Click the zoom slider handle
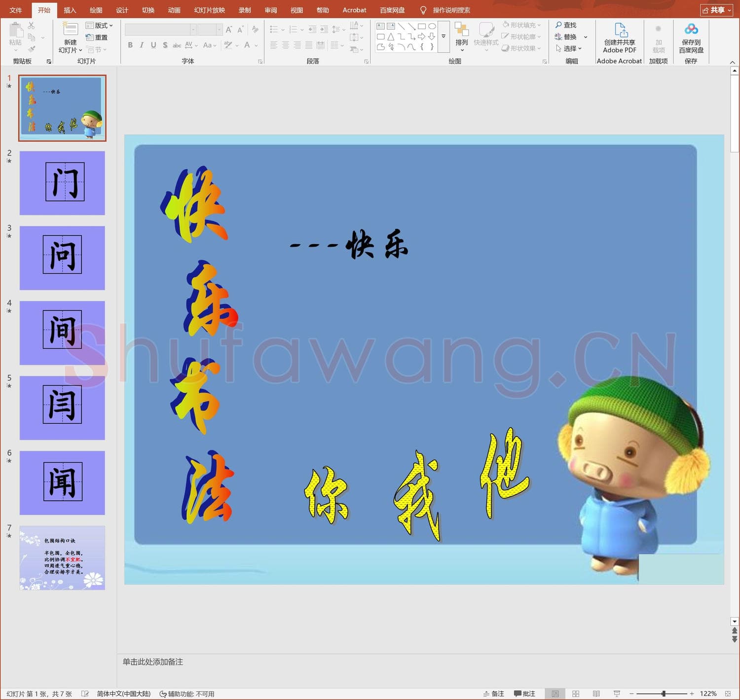The width and height of the screenshot is (740, 700). (664, 694)
